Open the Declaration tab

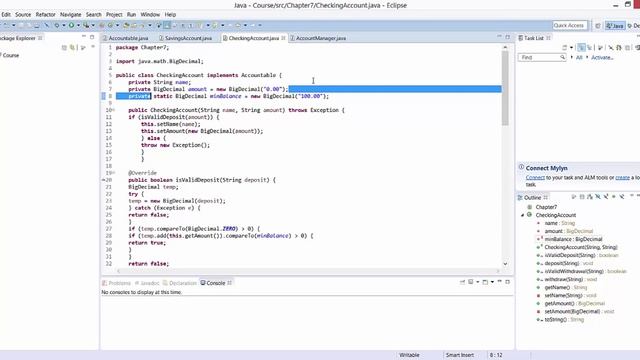(x=180, y=283)
